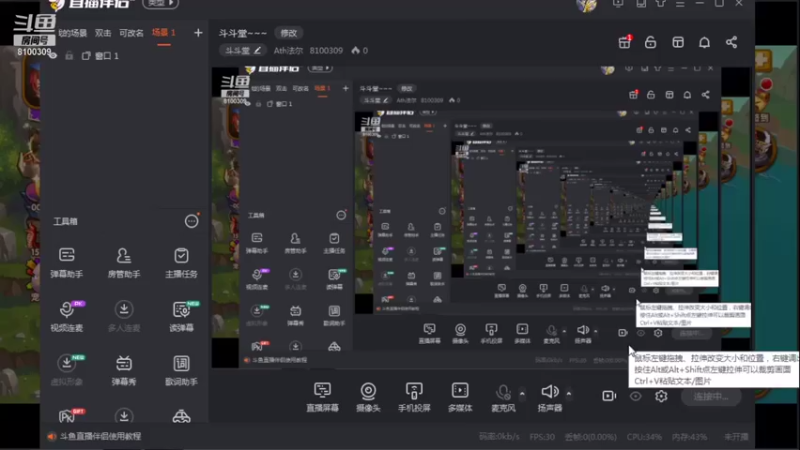The width and height of the screenshot is (800, 450).
Task: Click the streamer name Ath法尔
Action: [288, 51]
